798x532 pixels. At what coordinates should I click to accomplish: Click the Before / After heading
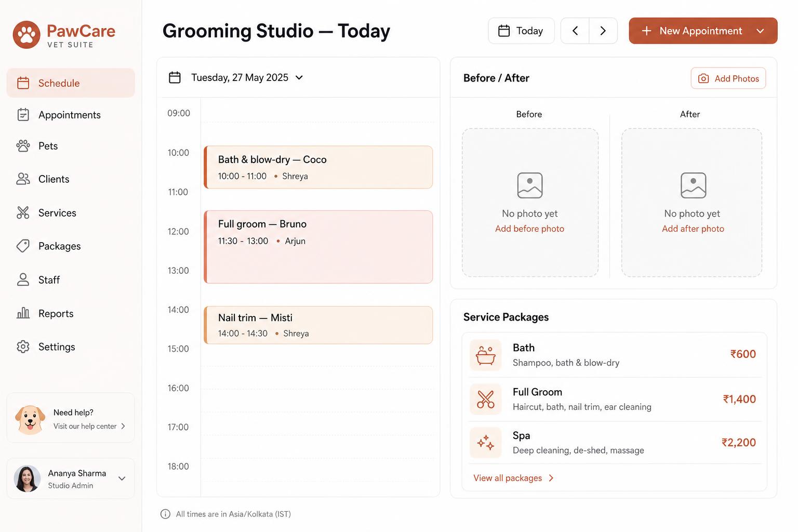coord(496,78)
